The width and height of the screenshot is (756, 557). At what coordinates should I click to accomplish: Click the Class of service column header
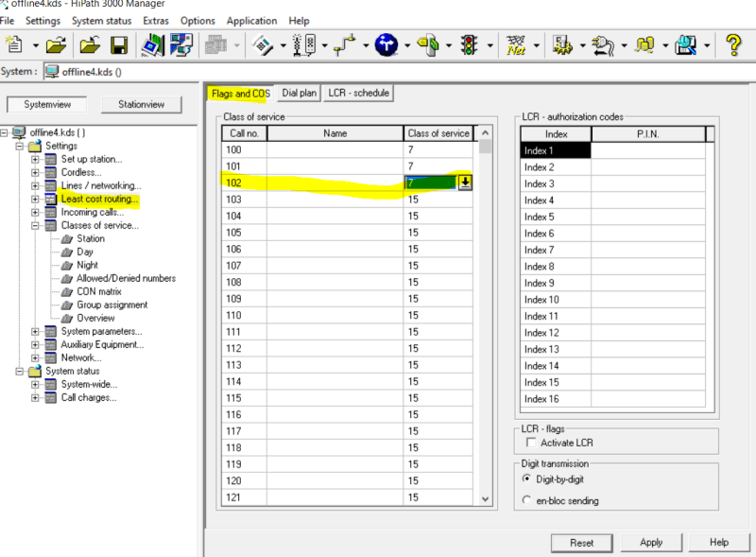[438, 133]
